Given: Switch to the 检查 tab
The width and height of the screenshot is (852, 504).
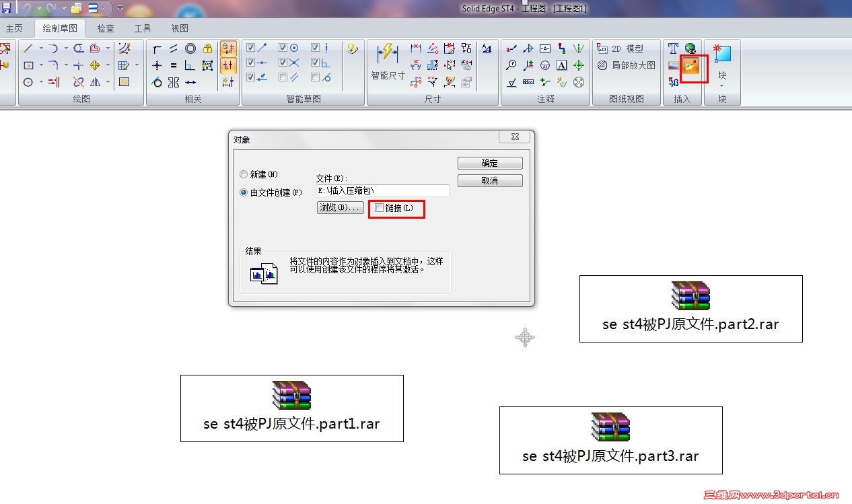Looking at the screenshot, I should pyautogui.click(x=105, y=28).
